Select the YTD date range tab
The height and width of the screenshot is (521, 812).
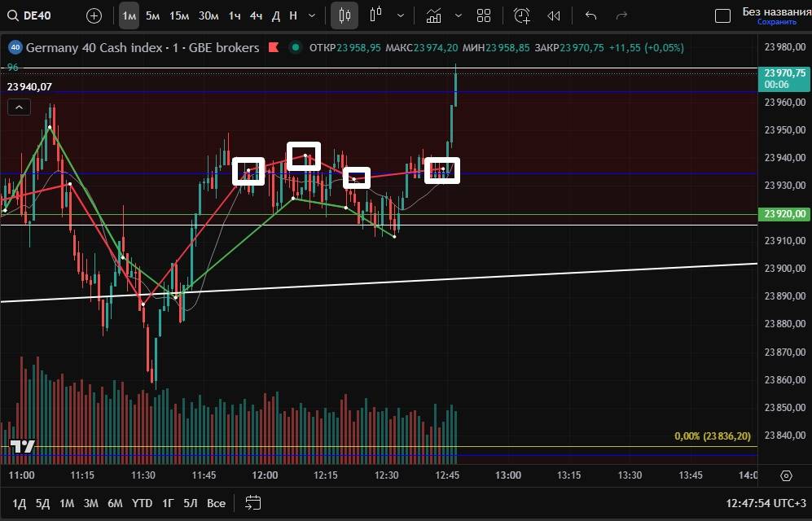(x=142, y=503)
